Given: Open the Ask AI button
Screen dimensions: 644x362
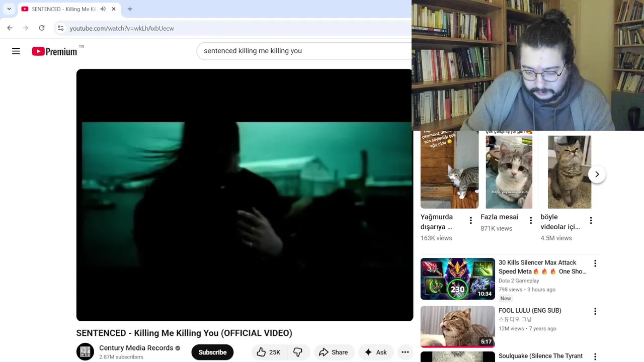Looking at the screenshot, I should [375, 352].
